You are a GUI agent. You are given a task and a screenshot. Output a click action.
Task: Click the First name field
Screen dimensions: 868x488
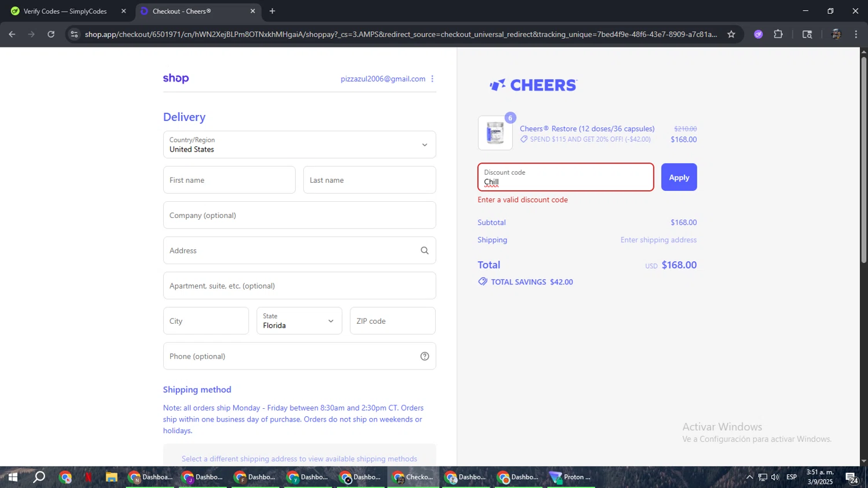[x=229, y=180]
